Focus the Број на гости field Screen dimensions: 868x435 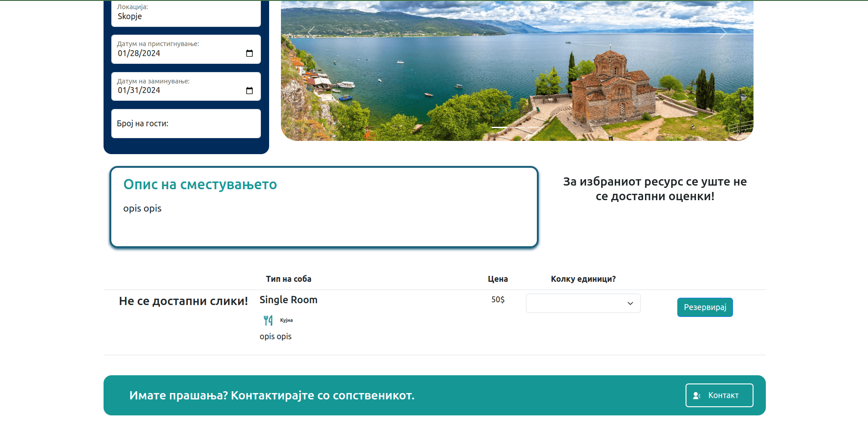click(x=186, y=124)
